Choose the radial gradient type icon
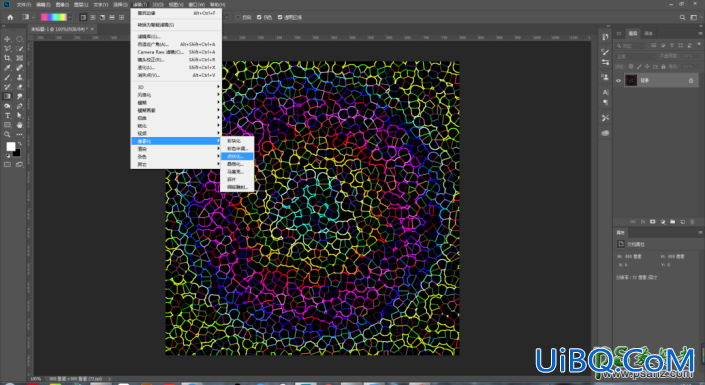 point(93,18)
